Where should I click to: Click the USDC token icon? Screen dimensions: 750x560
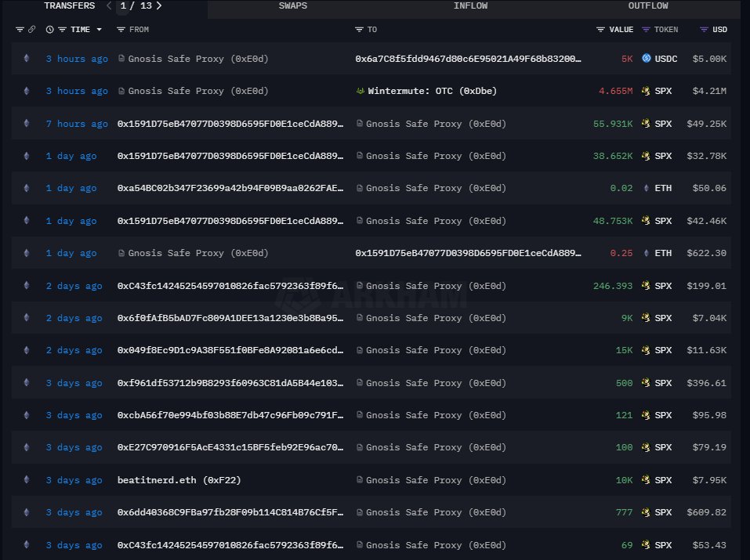point(647,58)
